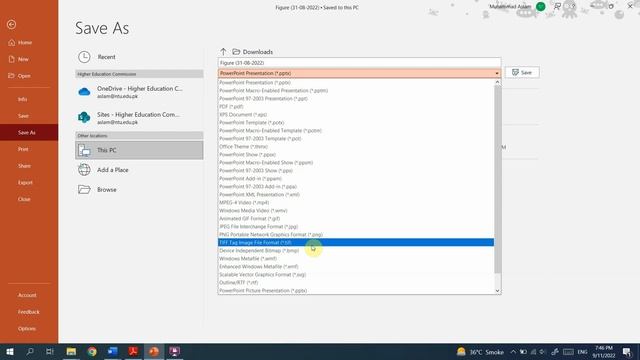The width and height of the screenshot is (640, 360).
Task: Choose MPEG-4 Video (*.mp4) format
Action: [x=356, y=202]
